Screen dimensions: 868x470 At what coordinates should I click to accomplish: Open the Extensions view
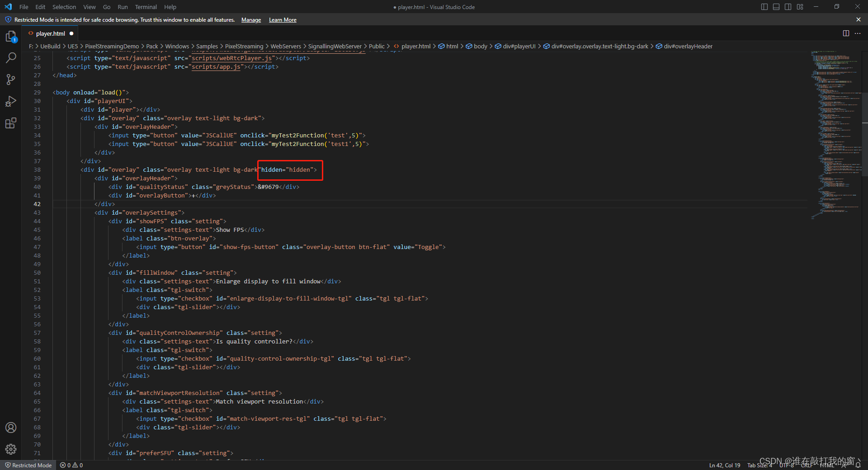(11, 123)
